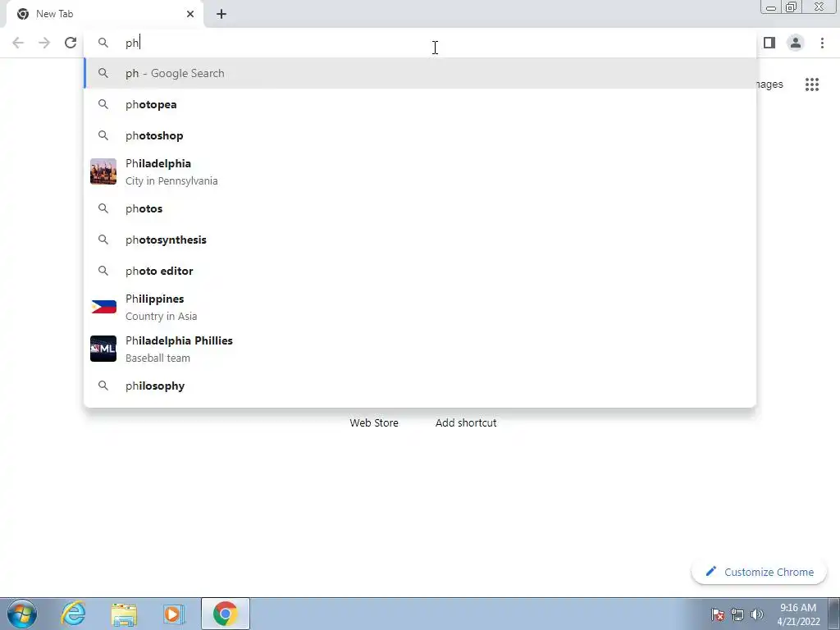Click the browser back arrow
Screen dimensions: 840x630
18,43
